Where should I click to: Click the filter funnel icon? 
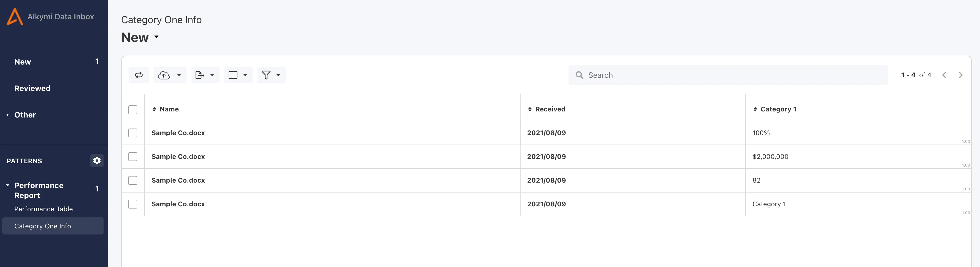click(x=266, y=75)
